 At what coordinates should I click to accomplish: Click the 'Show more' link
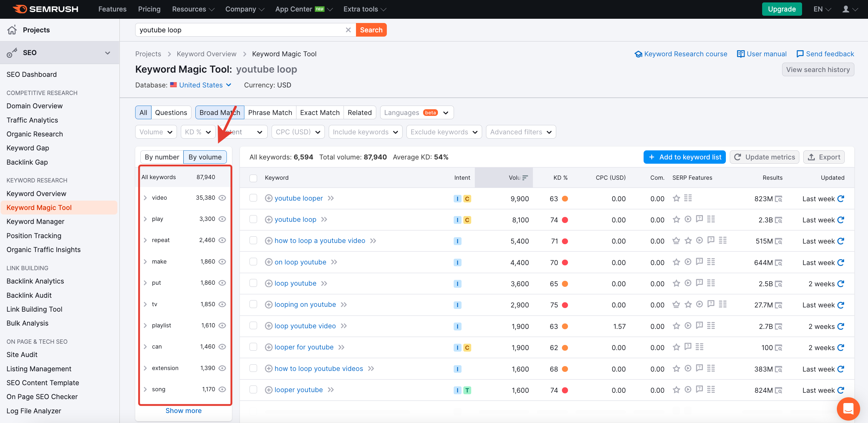183,411
